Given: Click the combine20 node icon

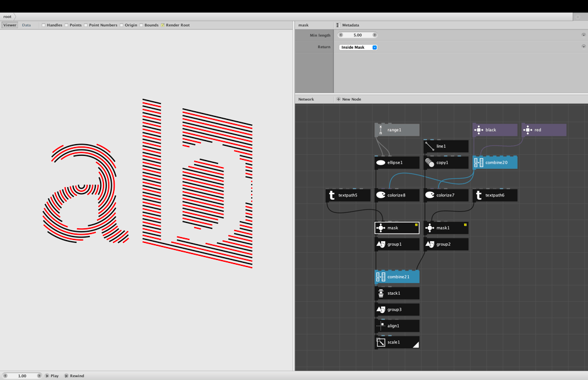Looking at the screenshot, I should (x=479, y=162).
